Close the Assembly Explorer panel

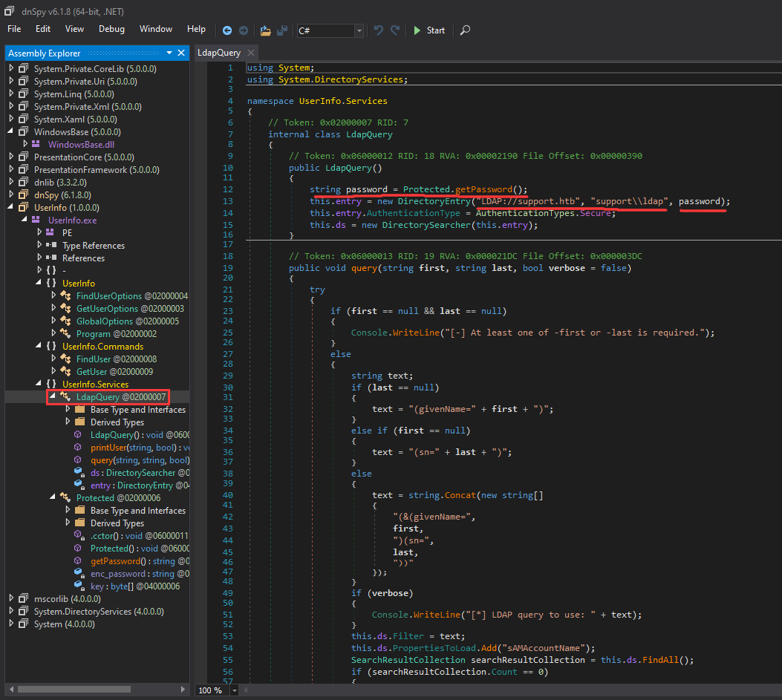pyautogui.click(x=182, y=53)
